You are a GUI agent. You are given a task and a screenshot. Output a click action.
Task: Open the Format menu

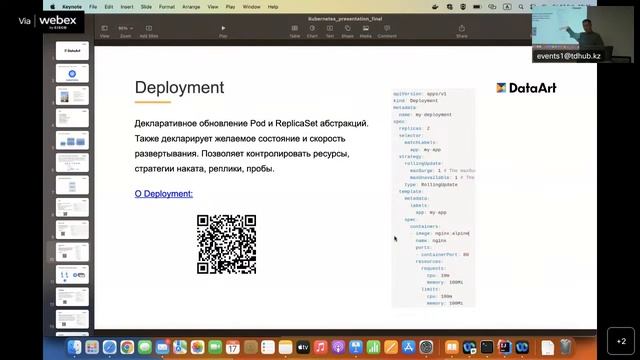[167, 7]
